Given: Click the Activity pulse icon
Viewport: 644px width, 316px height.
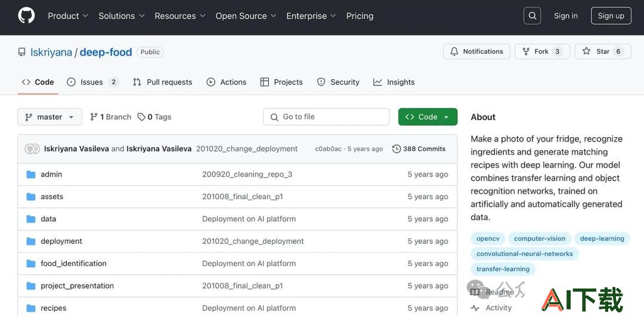Looking at the screenshot, I should (475, 308).
